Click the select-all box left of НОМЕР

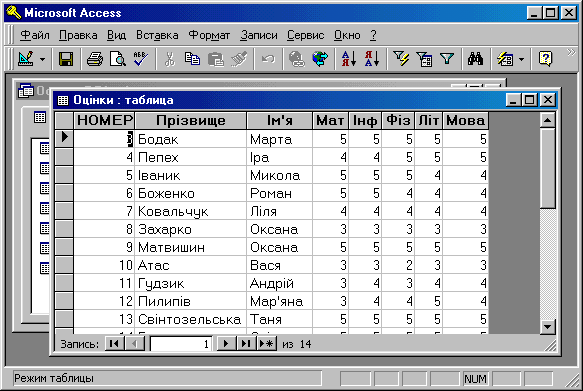click(x=64, y=120)
